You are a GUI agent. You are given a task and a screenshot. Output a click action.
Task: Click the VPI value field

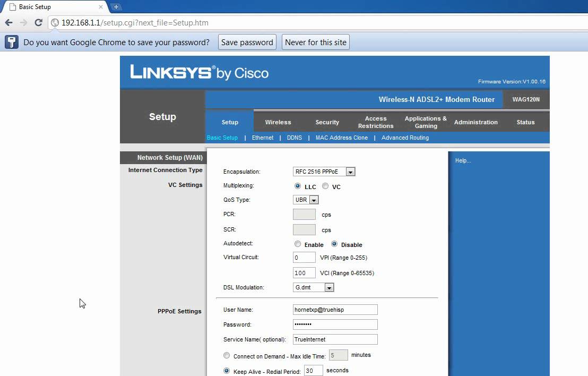(304, 258)
